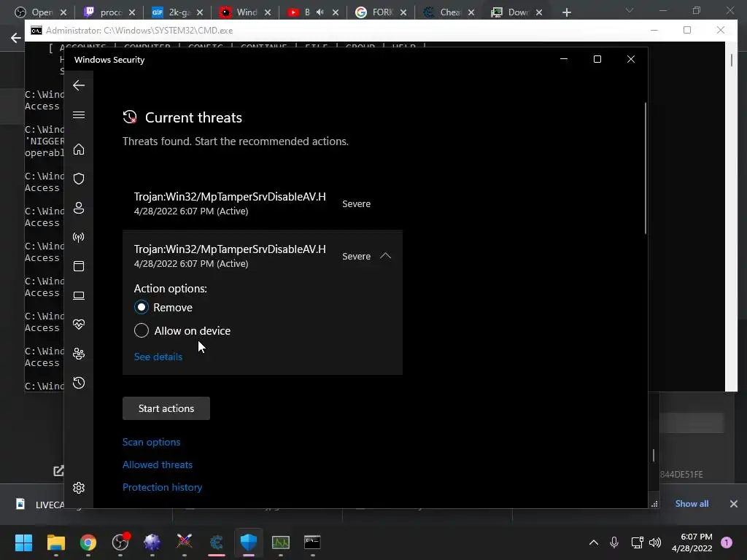Open Virus & threat protection shield icon
The image size is (747, 560).
79,179
